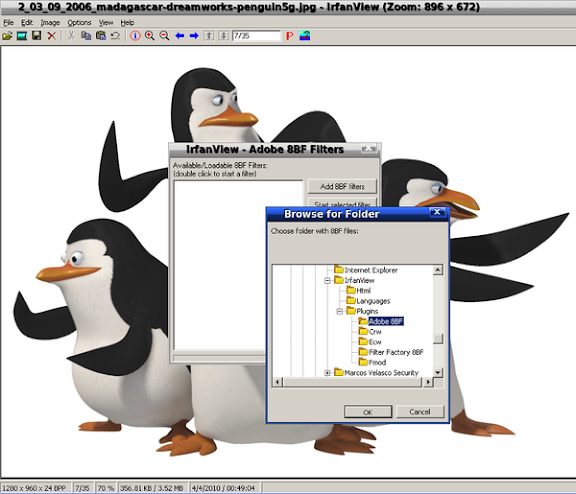Cut the selection with the scissors icon
576x494 pixels.
click(71, 36)
